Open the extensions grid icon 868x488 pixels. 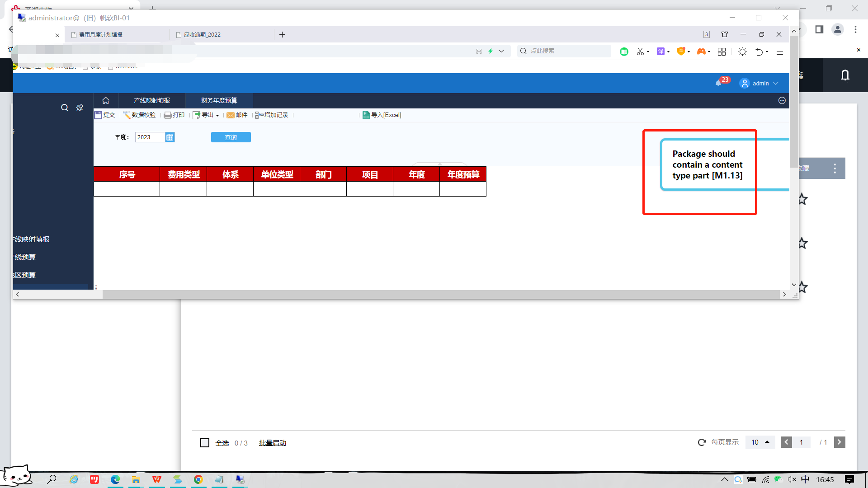[722, 52]
